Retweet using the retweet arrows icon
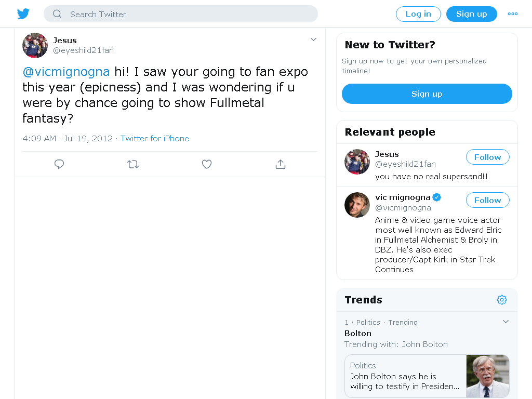The image size is (532, 399). point(133,164)
